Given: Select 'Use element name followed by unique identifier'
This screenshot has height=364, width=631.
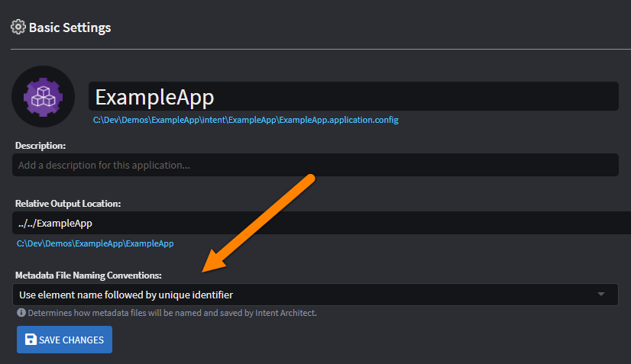Looking at the screenshot, I should coord(126,295).
